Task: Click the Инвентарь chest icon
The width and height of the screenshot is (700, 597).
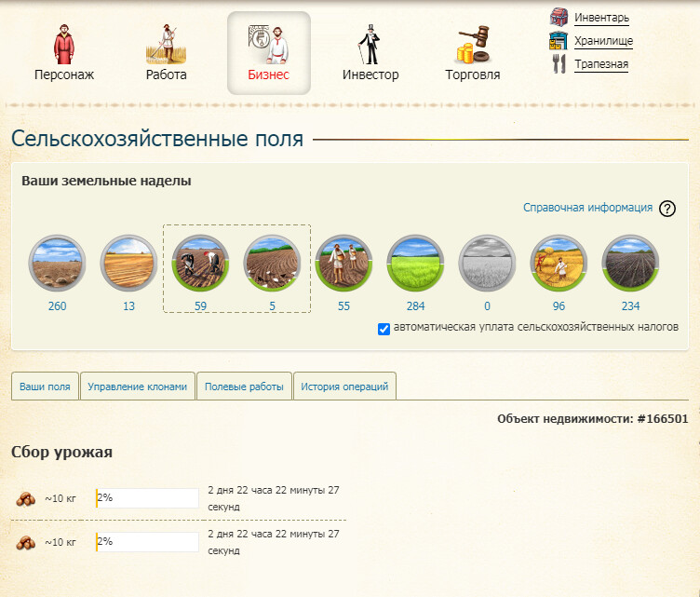Action: pyautogui.click(x=559, y=18)
